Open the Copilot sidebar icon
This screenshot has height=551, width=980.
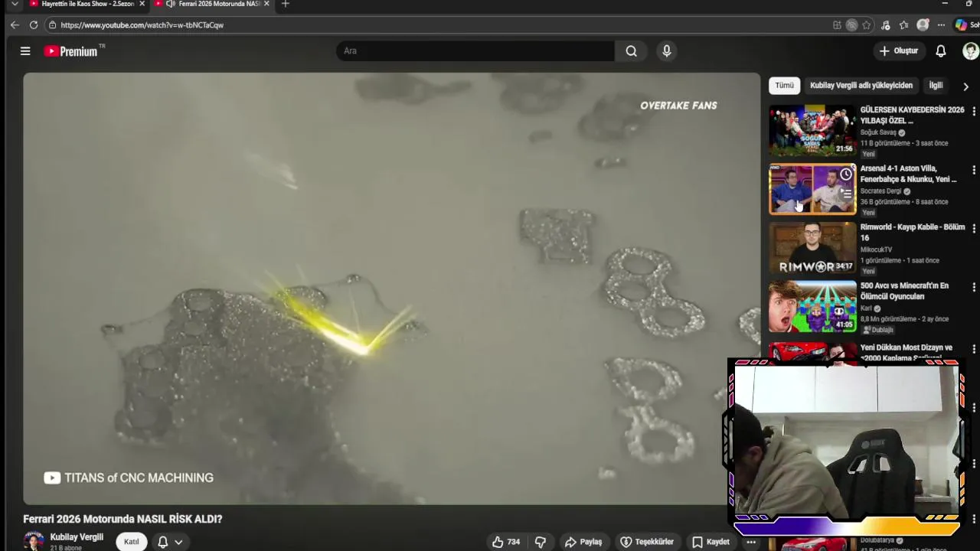[961, 25]
